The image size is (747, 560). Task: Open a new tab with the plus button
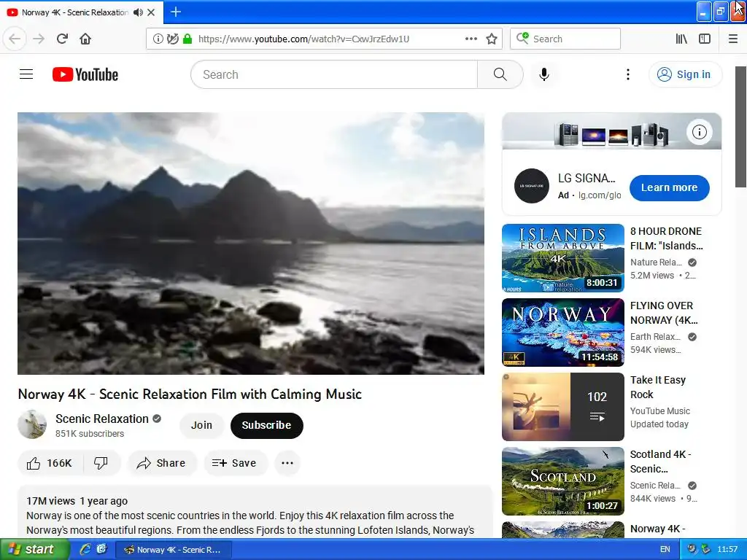click(x=175, y=12)
